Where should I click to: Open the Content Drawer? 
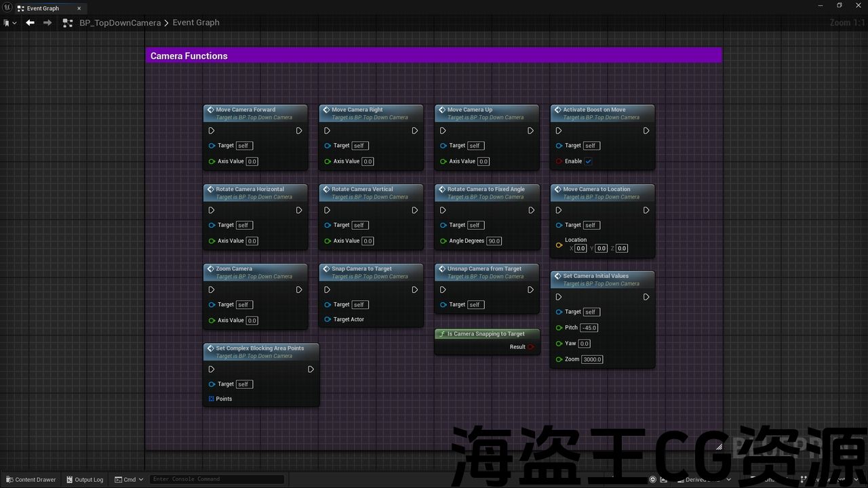(x=31, y=479)
